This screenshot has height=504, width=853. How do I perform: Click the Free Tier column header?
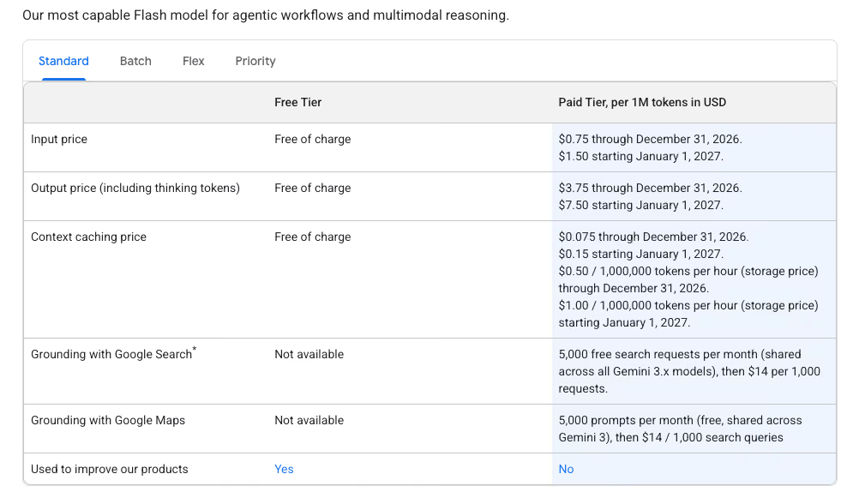(x=297, y=102)
